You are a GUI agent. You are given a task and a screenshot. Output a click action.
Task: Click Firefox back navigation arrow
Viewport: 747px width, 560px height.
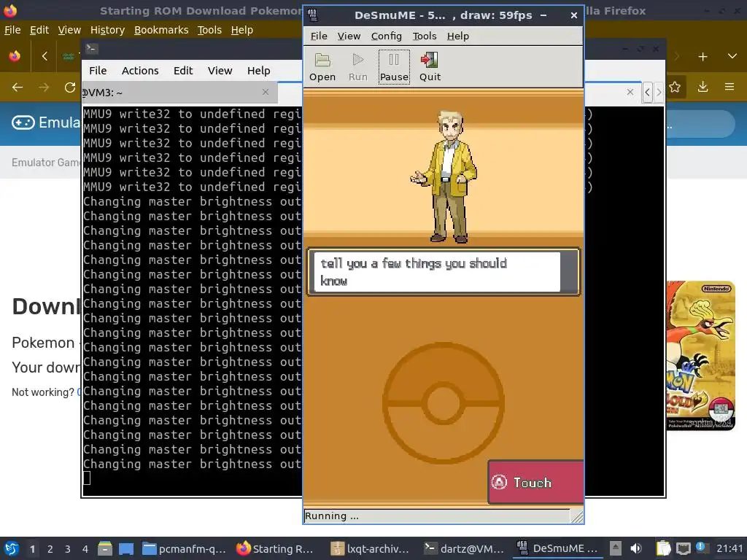pos(18,87)
